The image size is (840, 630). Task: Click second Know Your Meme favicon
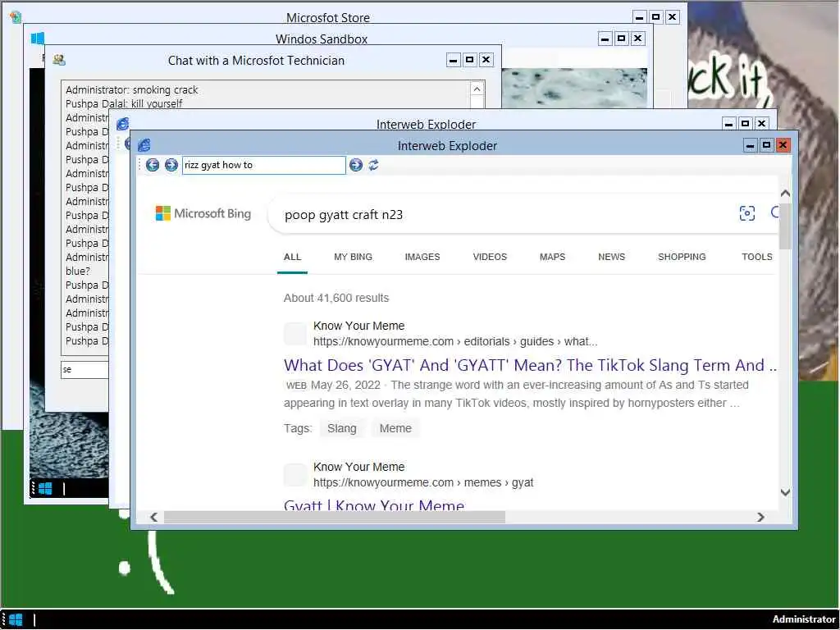click(294, 475)
